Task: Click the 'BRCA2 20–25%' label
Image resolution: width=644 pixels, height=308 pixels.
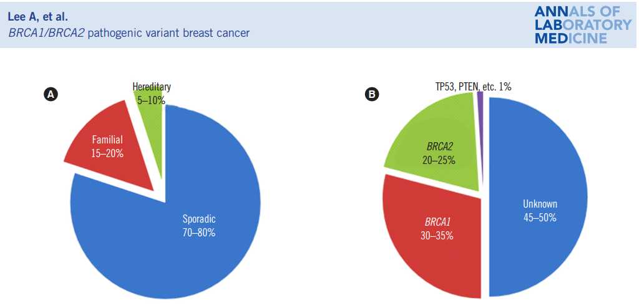Action: 439,153
